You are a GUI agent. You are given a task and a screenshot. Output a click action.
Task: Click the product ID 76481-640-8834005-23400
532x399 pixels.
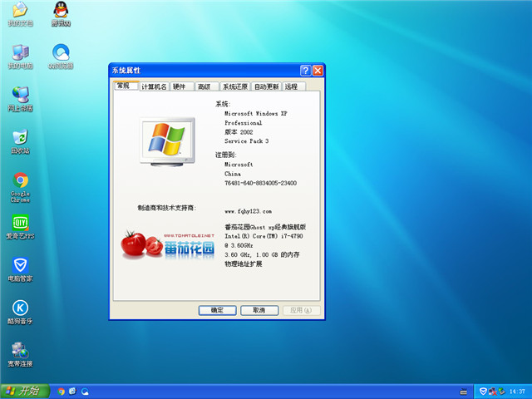pyautogui.click(x=260, y=183)
